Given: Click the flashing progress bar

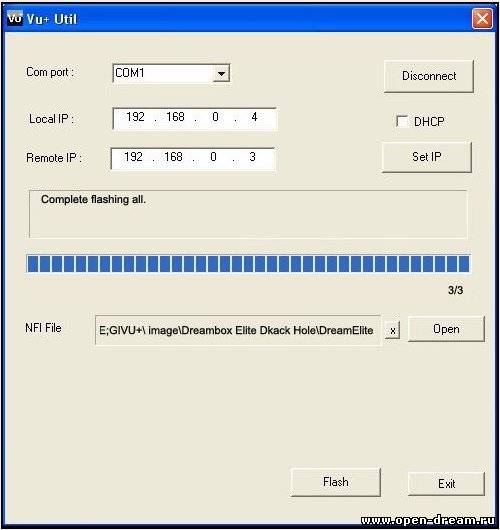Looking at the screenshot, I should 248,264.
